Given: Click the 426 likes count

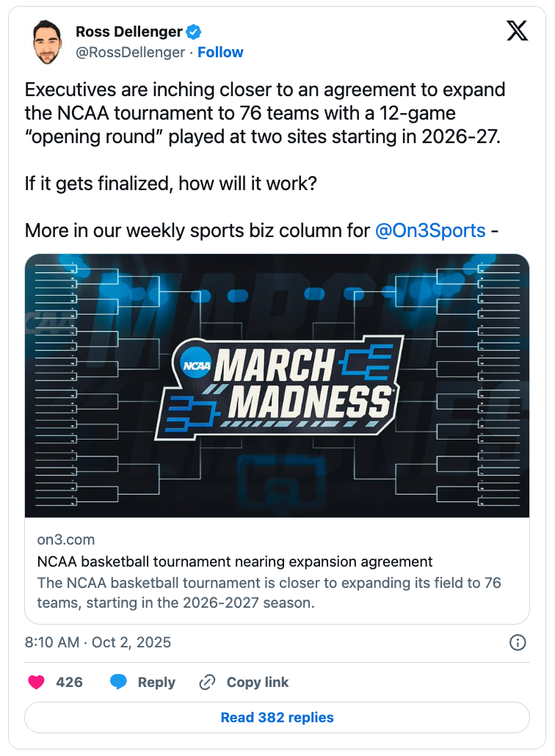Looking at the screenshot, I should pyautogui.click(x=69, y=682).
